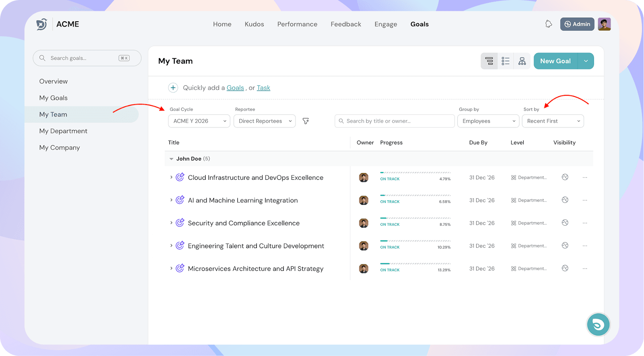Click the New Goal button
The height and width of the screenshot is (356, 644).
coord(555,61)
